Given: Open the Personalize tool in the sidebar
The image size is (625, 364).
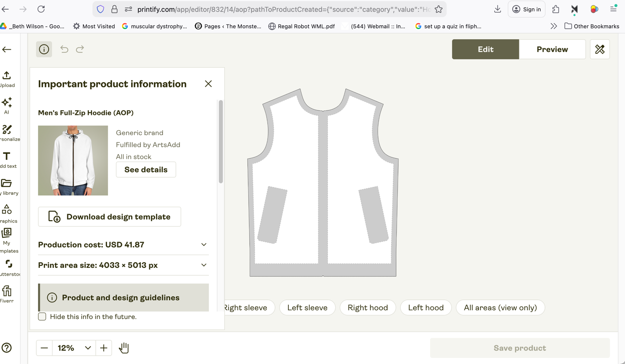Looking at the screenshot, I should (8, 133).
